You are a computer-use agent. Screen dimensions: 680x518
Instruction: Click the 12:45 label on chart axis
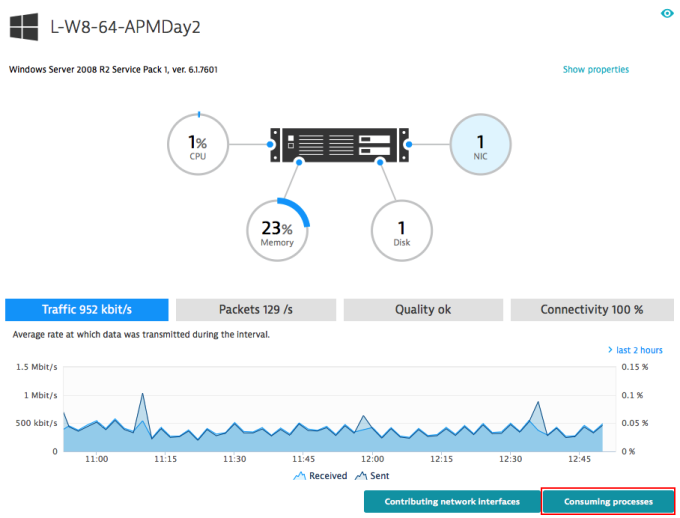(x=579, y=459)
